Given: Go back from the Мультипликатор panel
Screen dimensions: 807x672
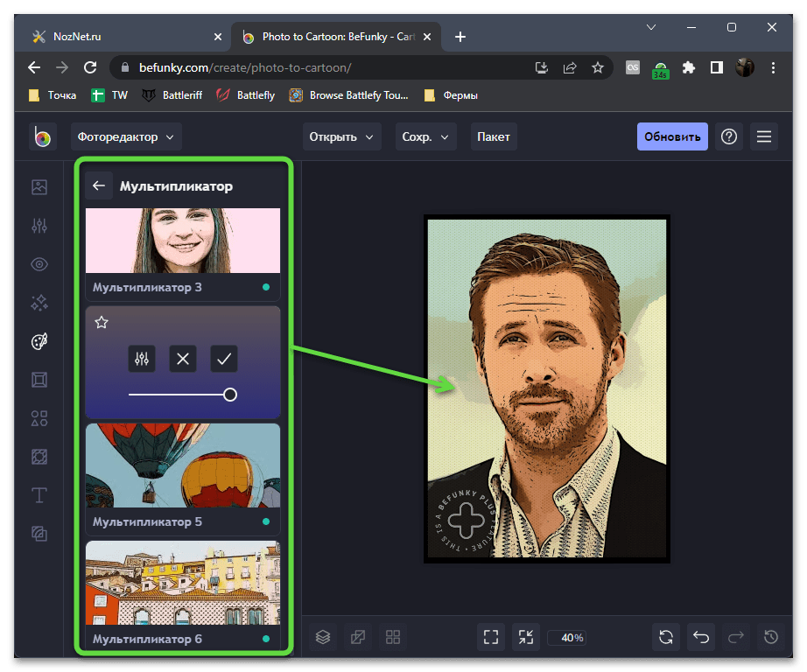Looking at the screenshot, I should [x=99, y=185].
